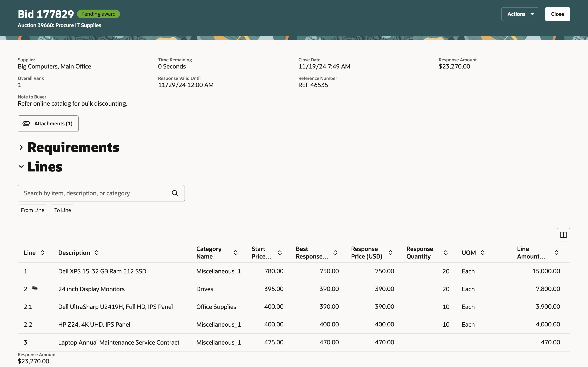Select the Dell XPS 15 line row
This screenshot has height=367, width=588.
102,271
